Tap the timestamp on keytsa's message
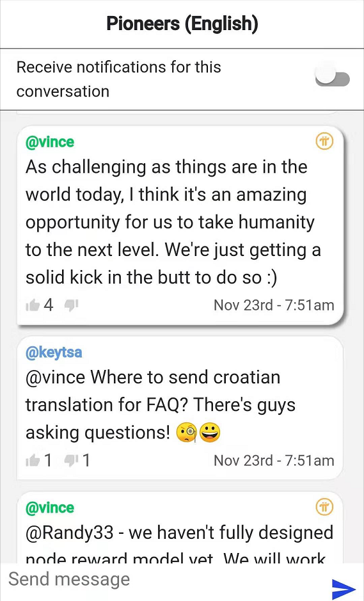Viewport: 364px width, 601px height. pyautogui.click(x=274, y=460)
